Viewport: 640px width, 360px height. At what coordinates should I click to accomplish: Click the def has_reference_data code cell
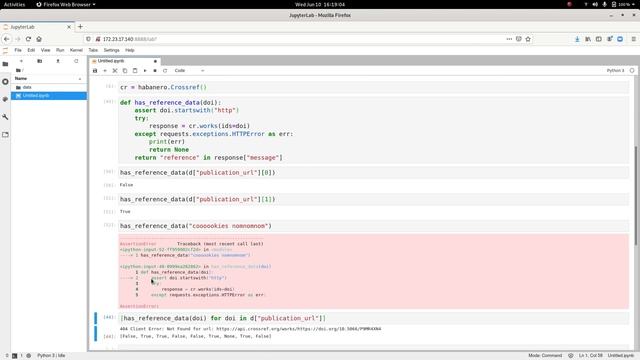[x=373, y=130]
